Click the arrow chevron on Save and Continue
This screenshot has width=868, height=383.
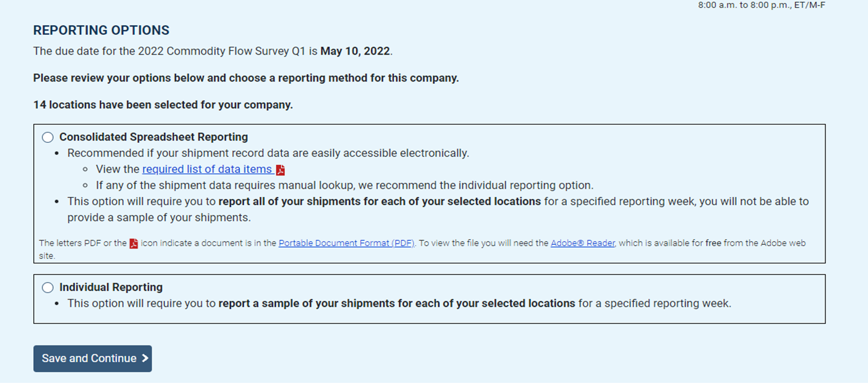tap(145, 358)
